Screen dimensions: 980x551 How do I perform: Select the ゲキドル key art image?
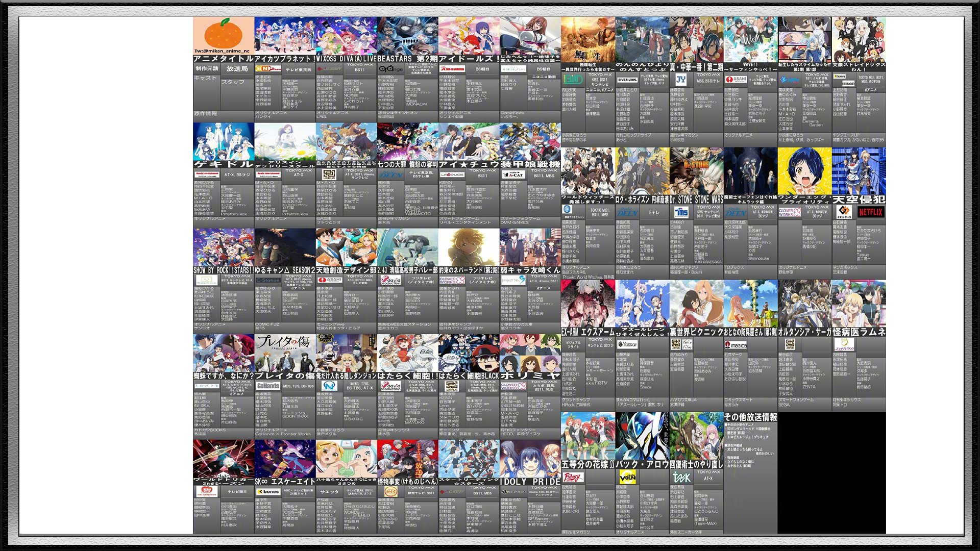[224, 141]
